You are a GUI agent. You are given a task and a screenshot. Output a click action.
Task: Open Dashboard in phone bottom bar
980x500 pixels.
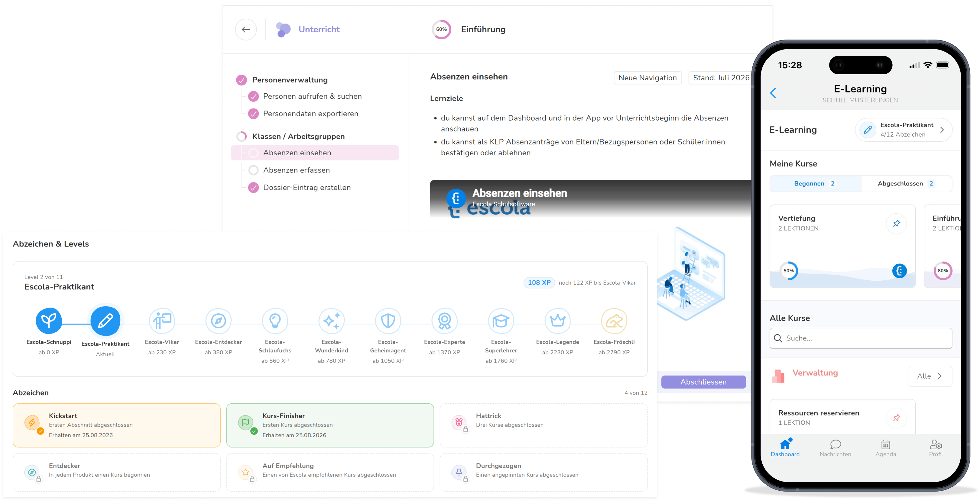(785, 448)
